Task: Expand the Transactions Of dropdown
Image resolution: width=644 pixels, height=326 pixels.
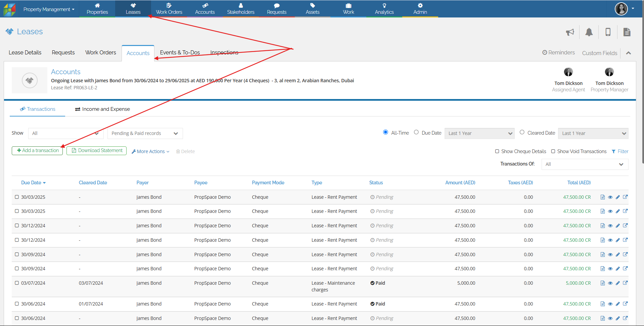Action: [585, 164]
